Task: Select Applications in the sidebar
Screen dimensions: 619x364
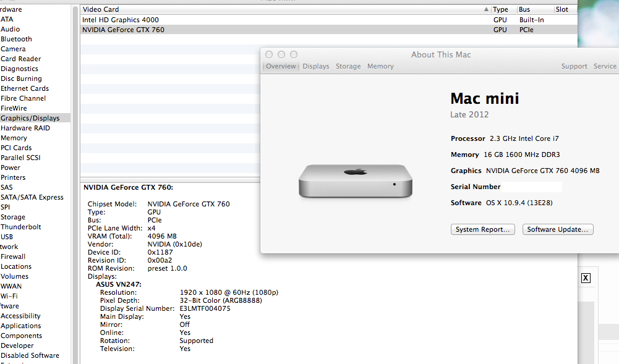Action: click(x=21, y=326)
